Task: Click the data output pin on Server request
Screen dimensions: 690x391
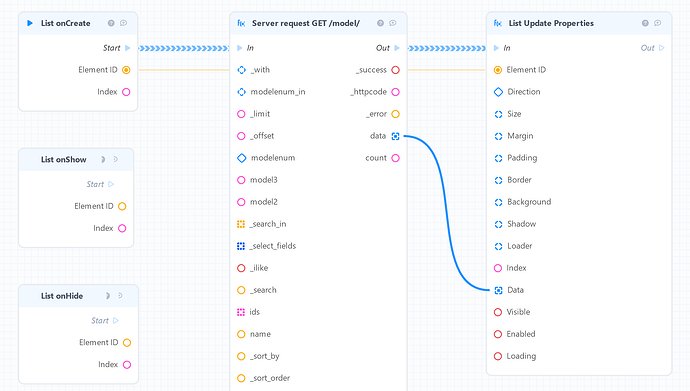Action: 395,136
